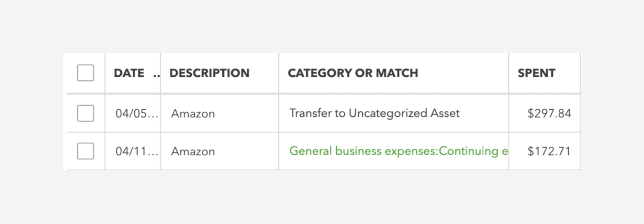Click the 04/05 date cell
This screenshot has width=644, height=224.
coord(137,114)
